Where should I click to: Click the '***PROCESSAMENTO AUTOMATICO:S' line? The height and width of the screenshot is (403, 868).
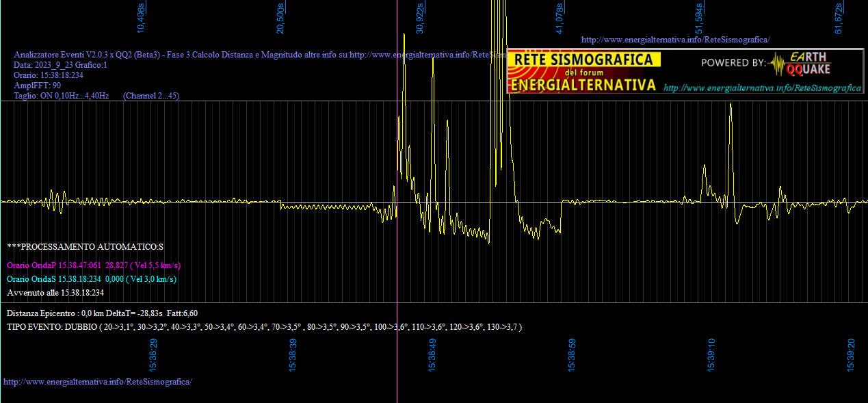click(86, 246)
